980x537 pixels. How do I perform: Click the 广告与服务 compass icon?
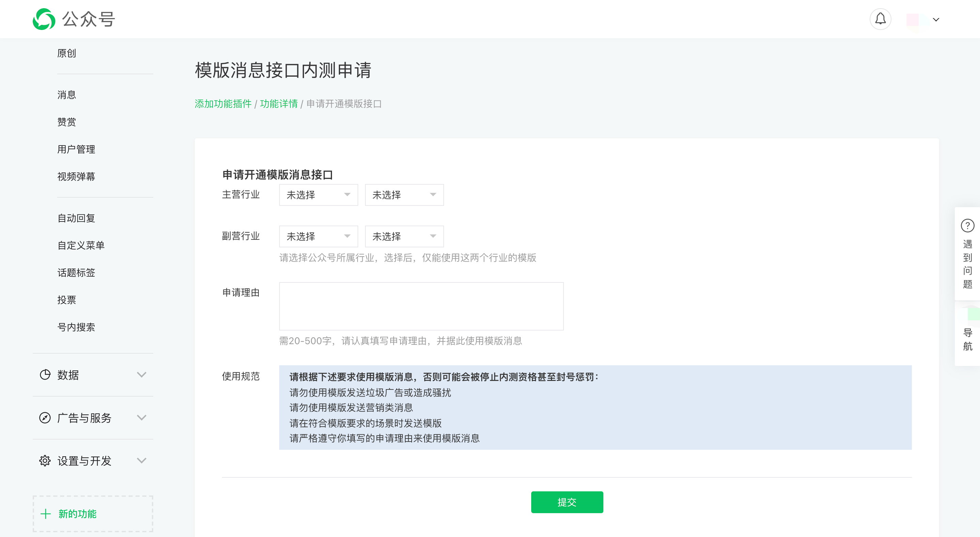(45, 418)
